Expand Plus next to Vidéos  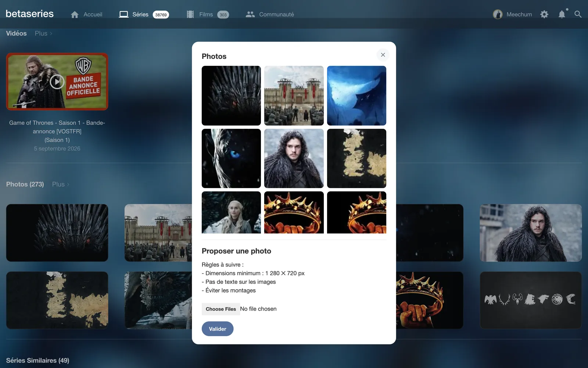(x=43, y=33)
